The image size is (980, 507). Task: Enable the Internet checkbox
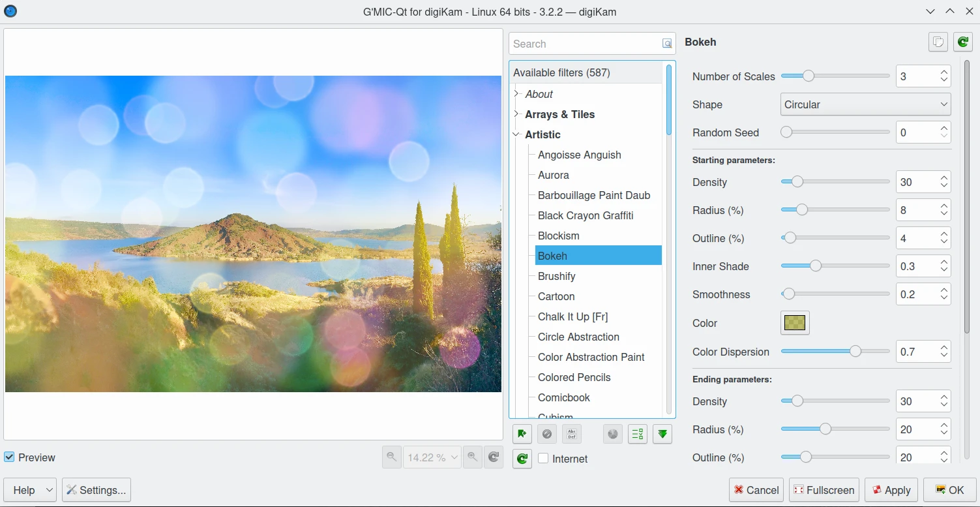click(543, 459)
